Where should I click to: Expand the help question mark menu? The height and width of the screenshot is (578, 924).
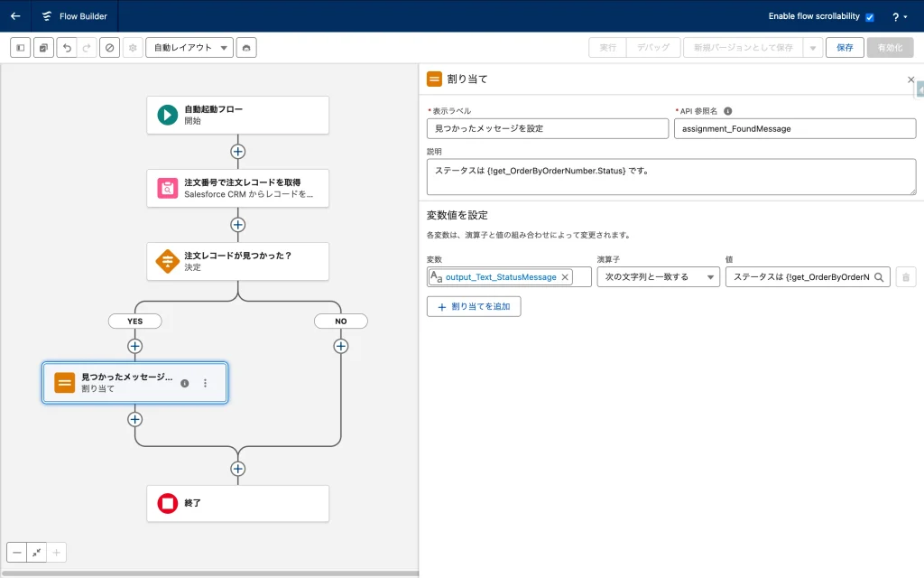[x=899, y=17]
